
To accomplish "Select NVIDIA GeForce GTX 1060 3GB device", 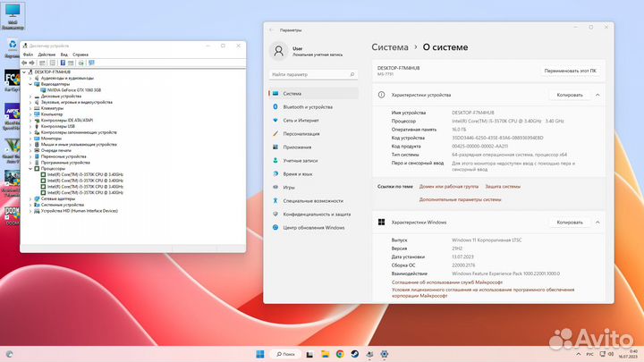I will 74,90.
